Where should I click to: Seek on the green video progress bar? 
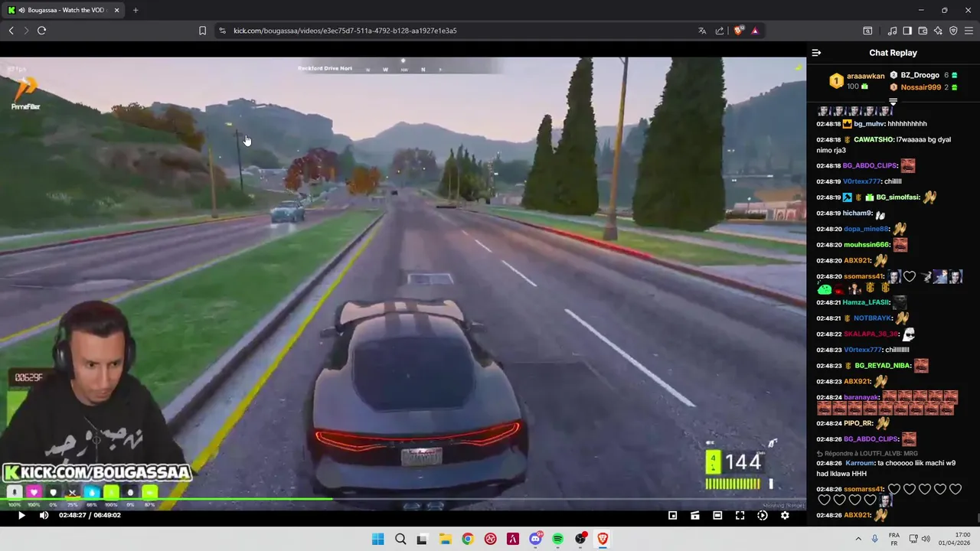pyautogui.click(x=403, y=500)
